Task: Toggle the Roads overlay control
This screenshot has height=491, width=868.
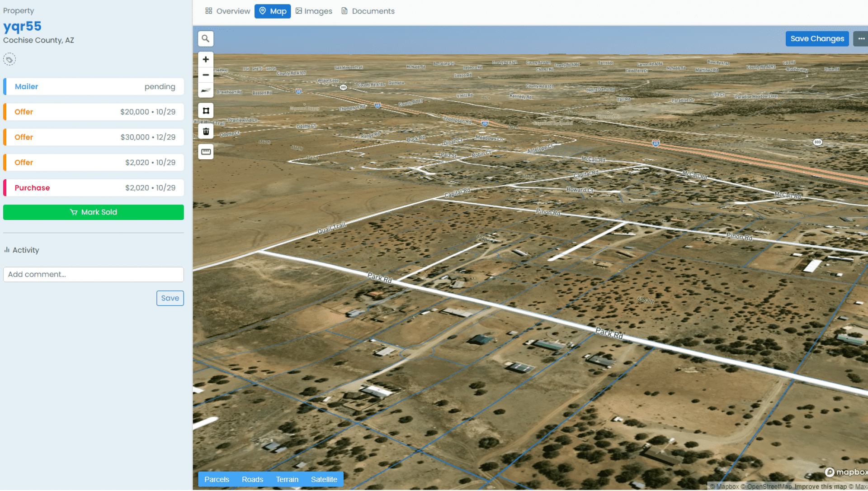Action: [x=252, y=479]
